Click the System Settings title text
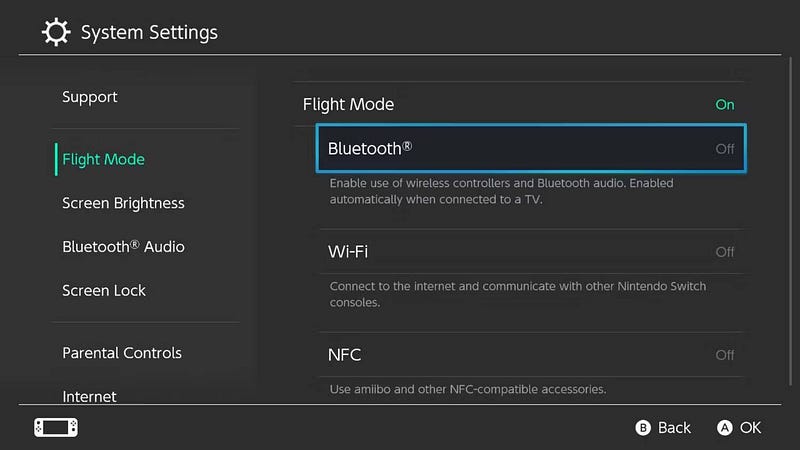800x450 pixels. (149, 32)
